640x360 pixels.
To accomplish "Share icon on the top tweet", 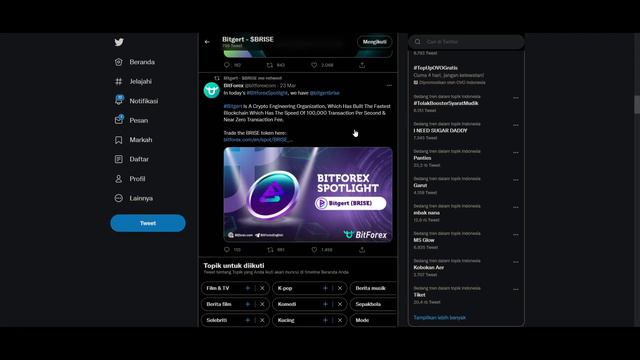I will click(x=362, y=65).
